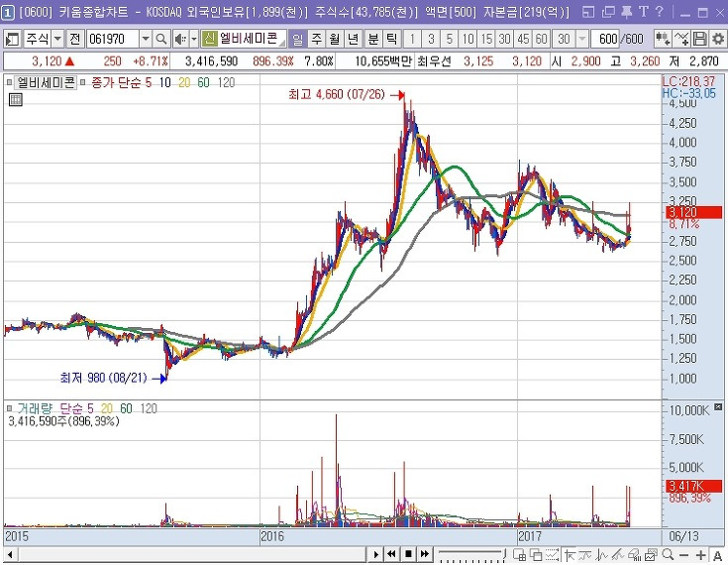Click the stop replay button
Viewport: 728px width, 565px height.
point(408,554)
